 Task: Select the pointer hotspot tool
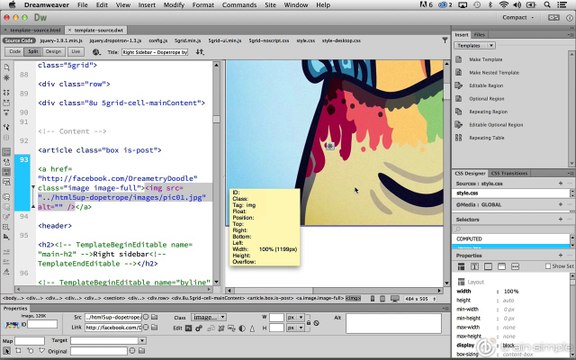coord(7,351)
